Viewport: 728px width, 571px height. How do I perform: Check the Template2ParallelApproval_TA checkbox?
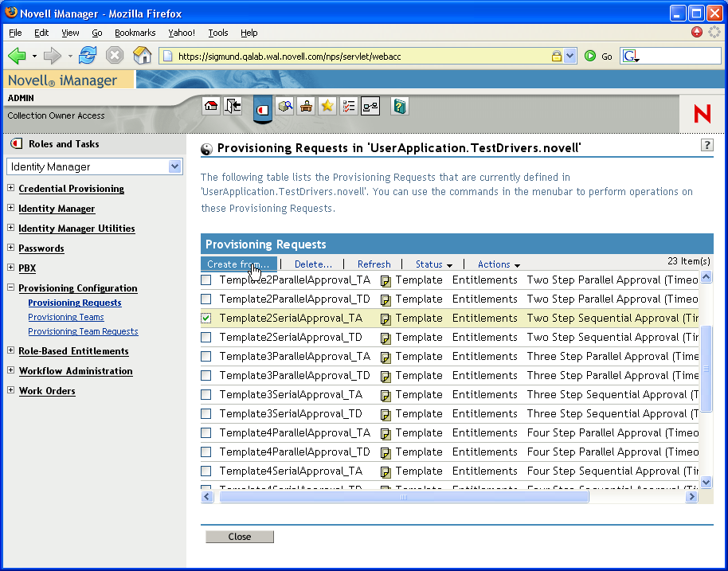pyautogui.click(x=205, y=280)
